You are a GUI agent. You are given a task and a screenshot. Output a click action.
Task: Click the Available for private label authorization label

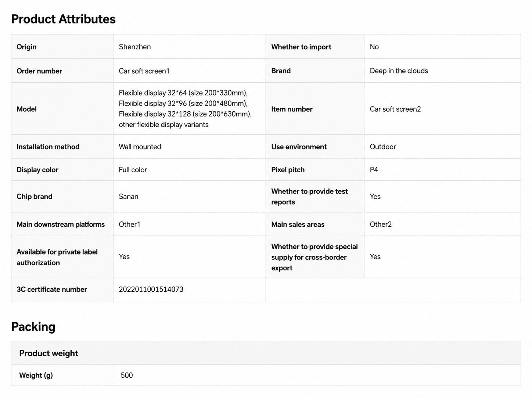coord(57,257)
